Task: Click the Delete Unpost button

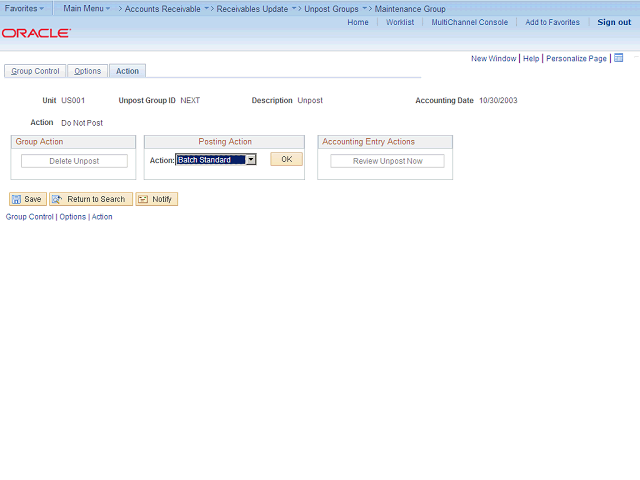Action: click(74, 161)
